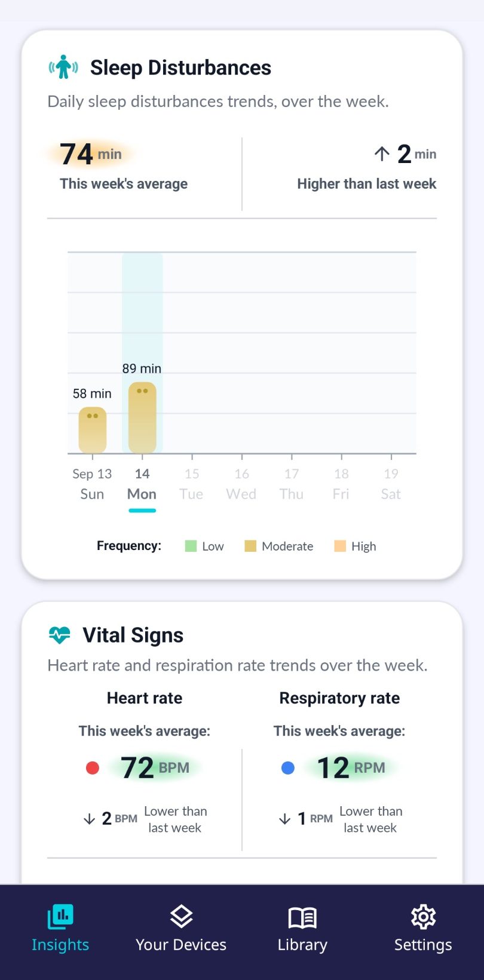
Task: Tap the Moderate legend swatch
Action: (x=250, y=546)
